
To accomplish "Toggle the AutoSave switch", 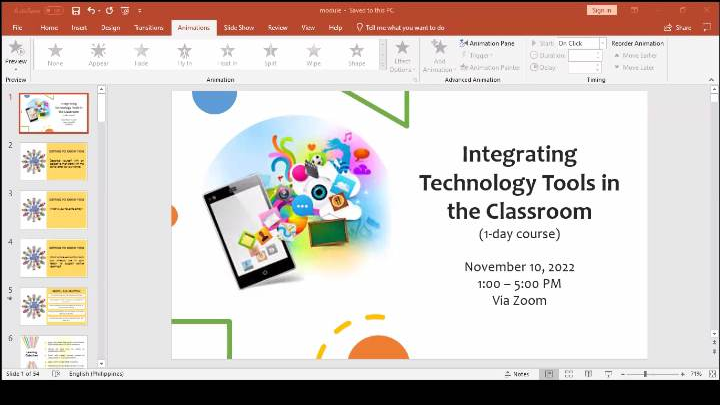I will pyautogui.click(x=53, y=10).
